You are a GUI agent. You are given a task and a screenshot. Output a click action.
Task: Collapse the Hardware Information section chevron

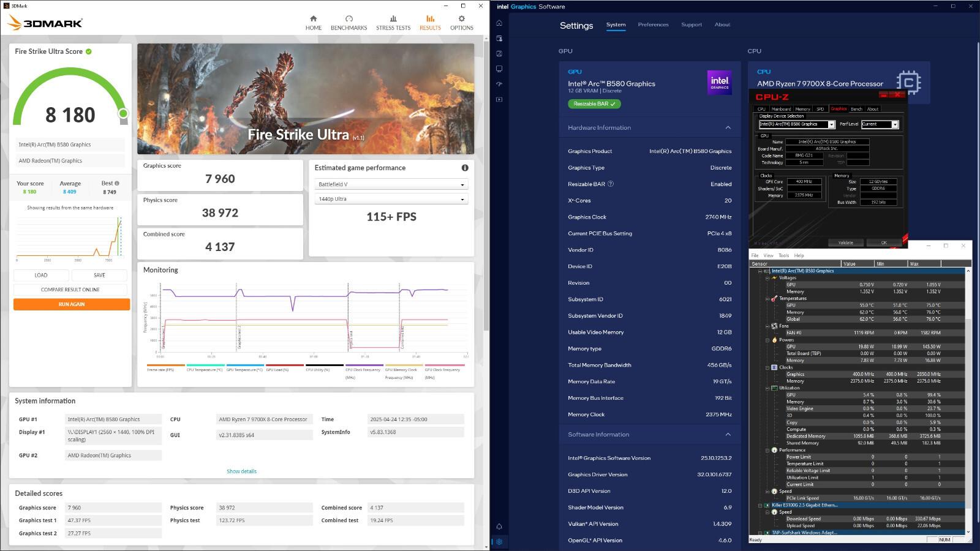[x=728, y=127]
